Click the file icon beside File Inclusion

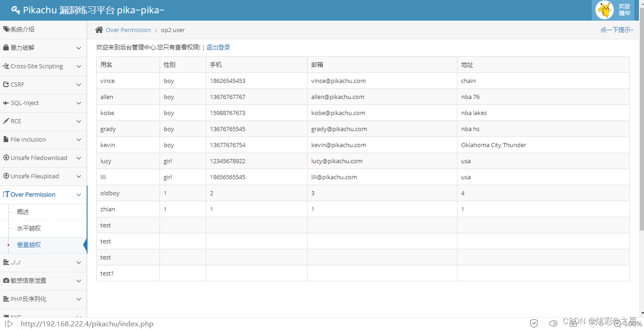point(6,139)
